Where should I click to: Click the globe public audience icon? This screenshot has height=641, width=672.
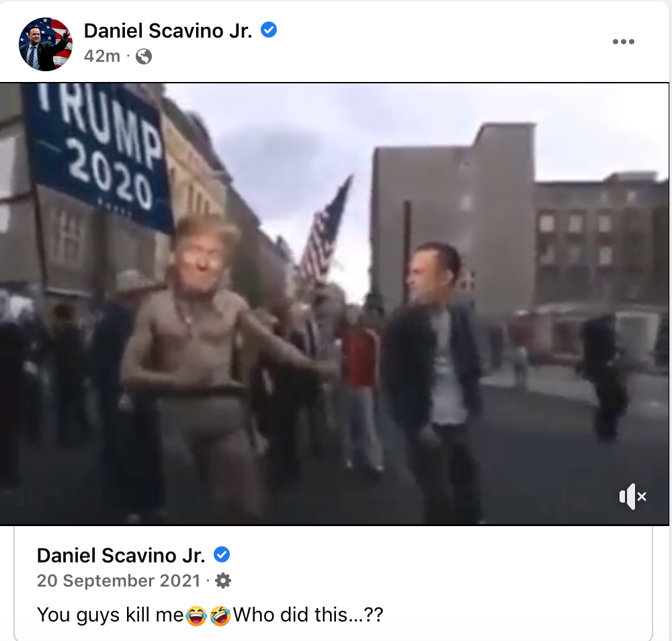coord(144,56)
